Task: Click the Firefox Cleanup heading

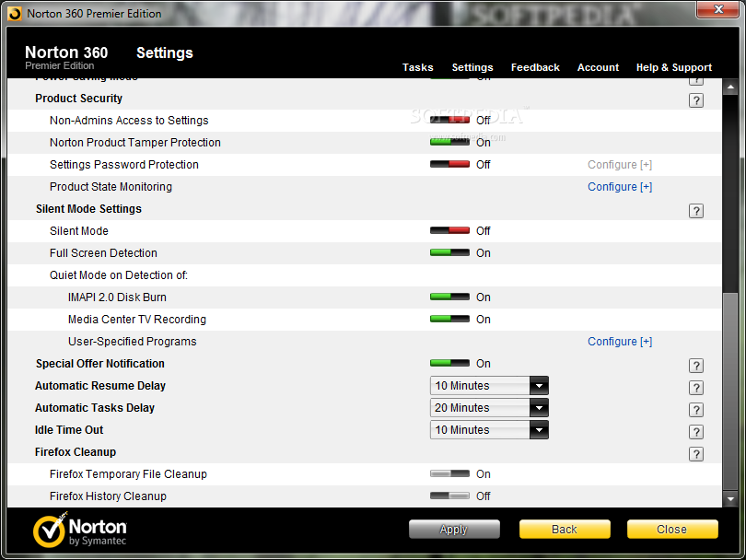Action: point(76,451)
